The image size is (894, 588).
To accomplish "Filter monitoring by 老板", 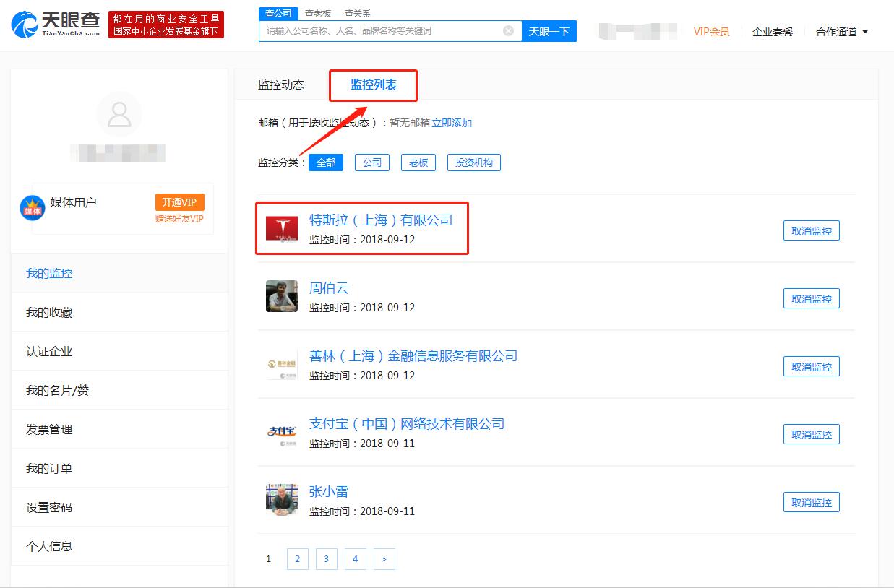I will coord(418,163).
